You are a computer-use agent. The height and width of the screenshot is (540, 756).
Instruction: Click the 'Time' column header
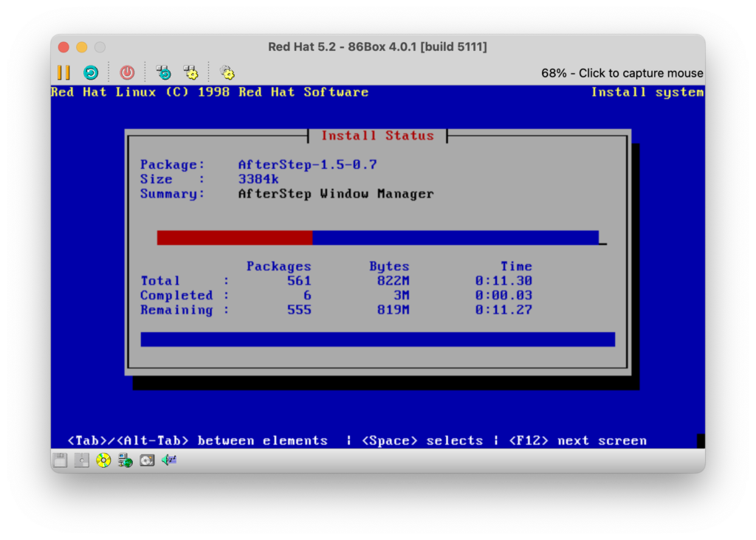point(516,266)
